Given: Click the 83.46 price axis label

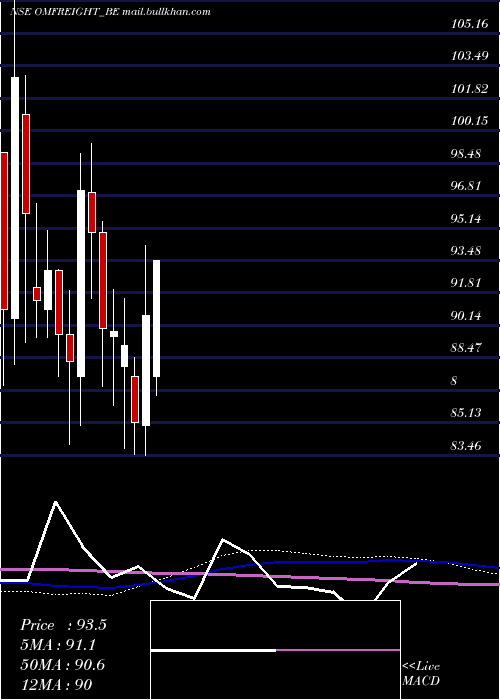Looking at the screenshot, I should [x=466, y=446].
